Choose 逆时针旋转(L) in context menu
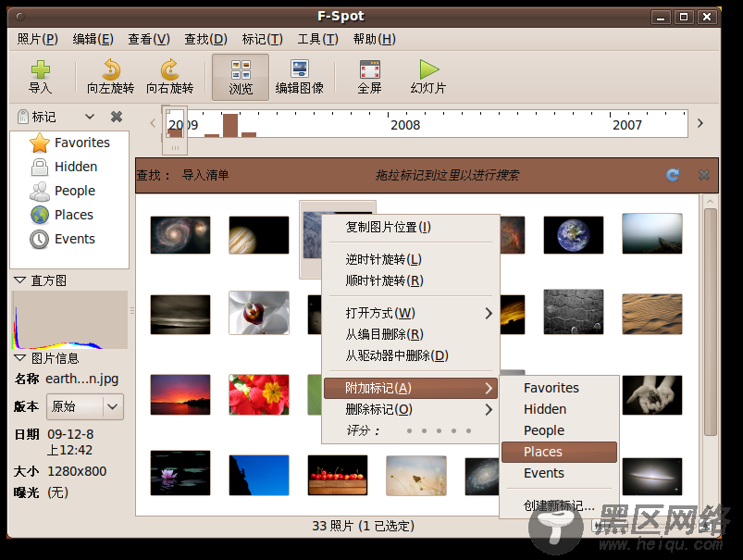 tap(410, 259)
